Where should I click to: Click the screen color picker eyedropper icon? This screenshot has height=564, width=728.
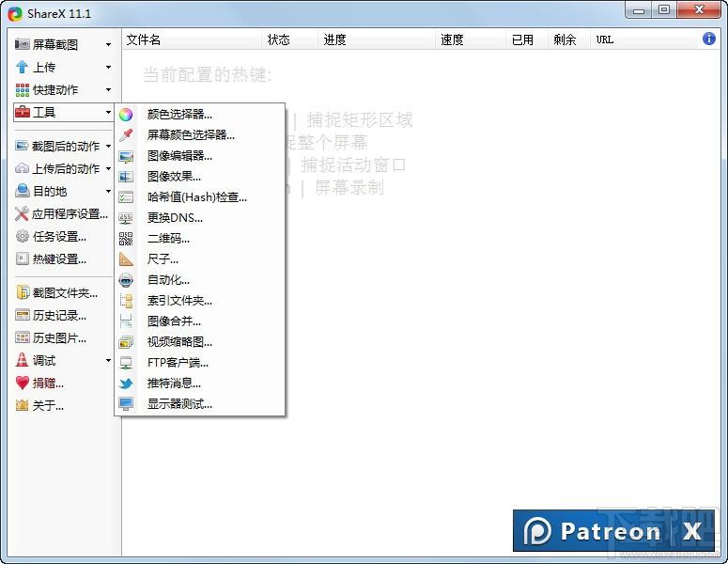point(126,135)
